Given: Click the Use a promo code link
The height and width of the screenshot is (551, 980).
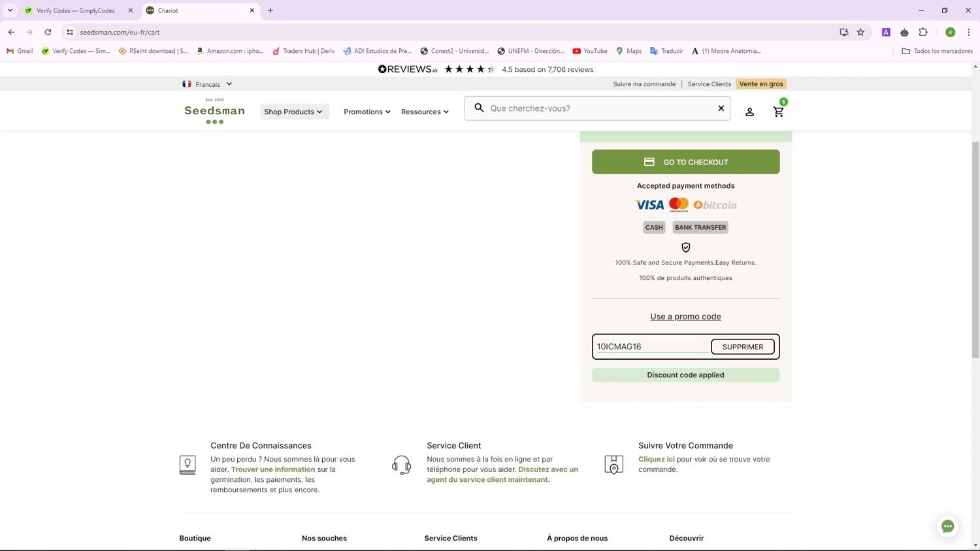Looking at the screenshot, I should 685,317.
